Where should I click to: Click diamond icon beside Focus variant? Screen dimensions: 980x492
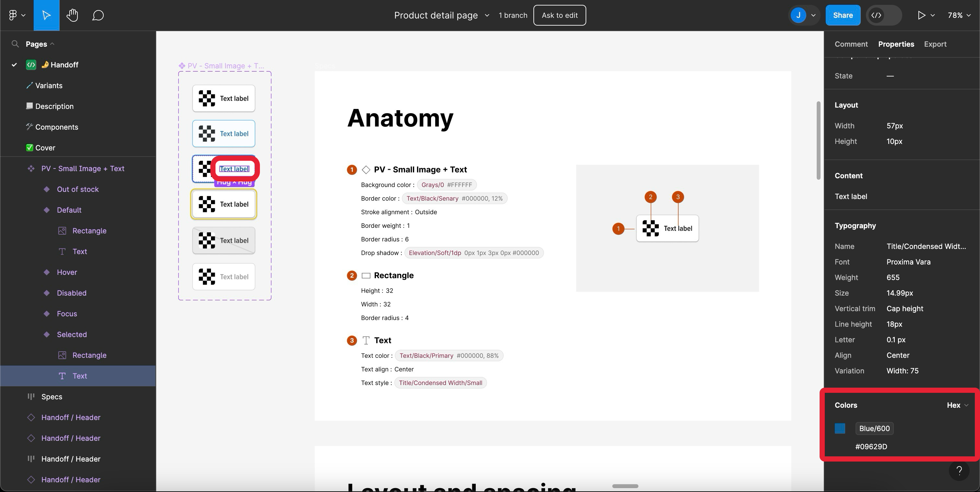pyautogui.click(x=46, y=313)
